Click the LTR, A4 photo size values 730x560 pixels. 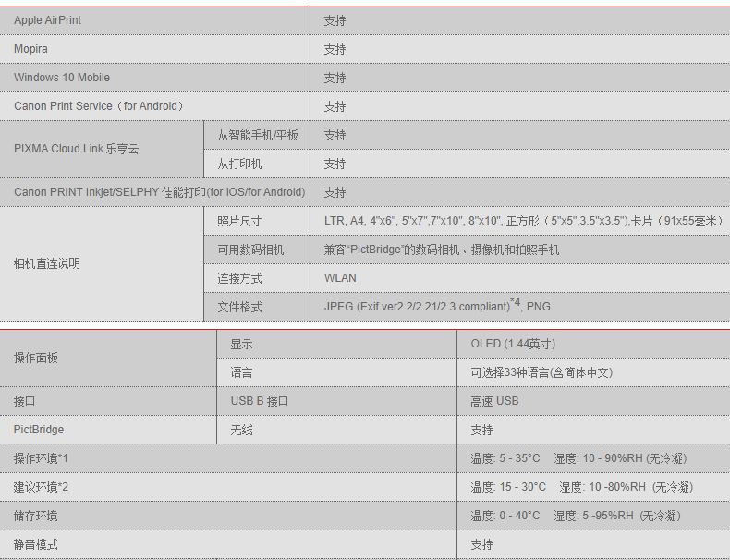(x=523, y=221)
